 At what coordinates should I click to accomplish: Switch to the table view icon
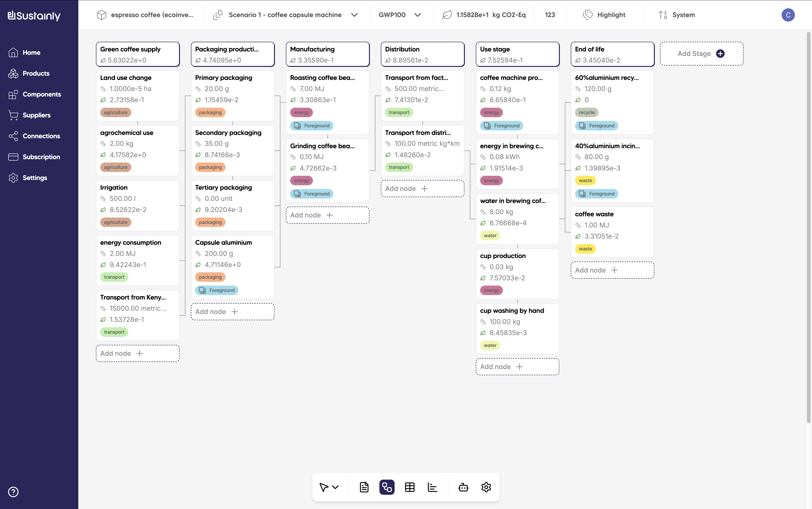point(410,487)
